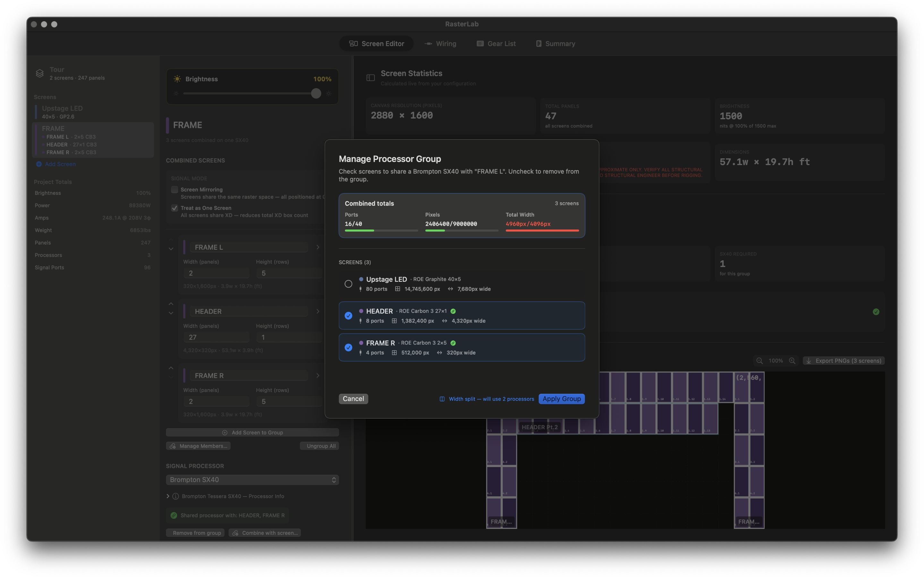Click the Processor Info icon
The image size is (924, 577).
[175, 496]
